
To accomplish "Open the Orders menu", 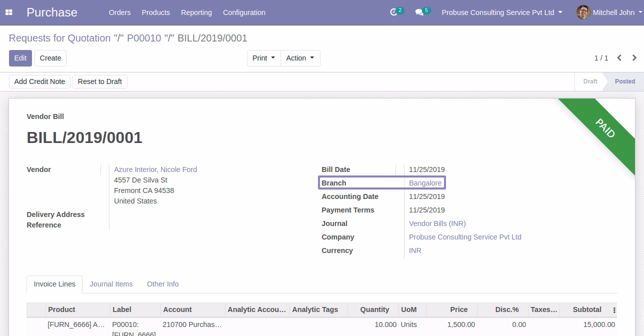I will pos(119,12).
